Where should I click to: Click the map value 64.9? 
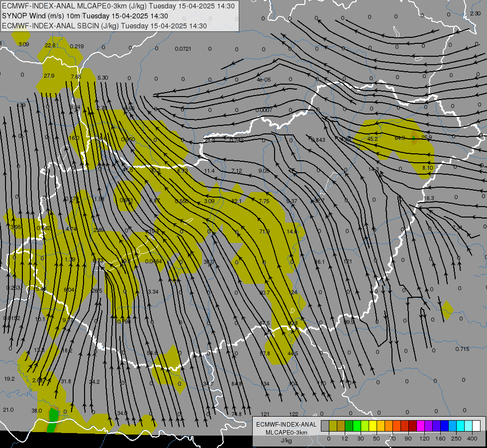400,138
